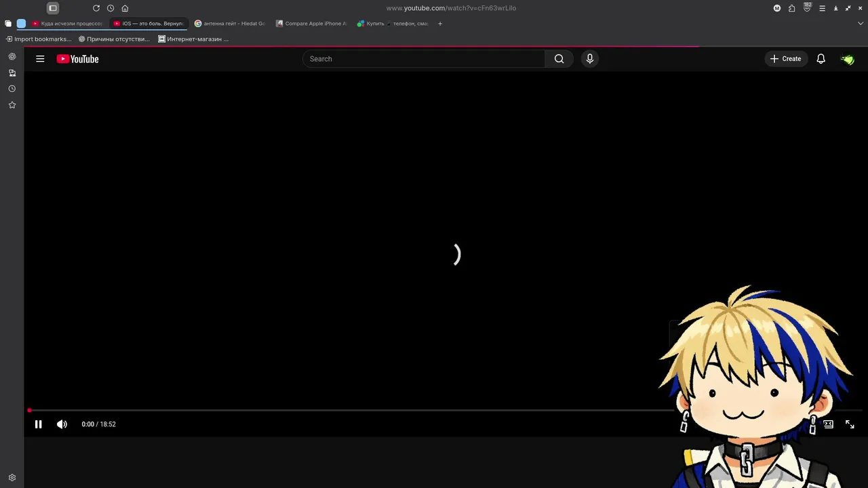The image size is (868, 488).
Task: Select the blue workspace square
Action: click(x=21, y=23)
